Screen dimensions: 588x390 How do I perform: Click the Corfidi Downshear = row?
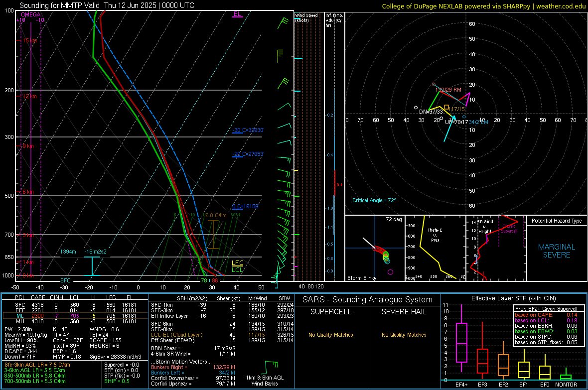pyautogui.click(x=193, y=378)
